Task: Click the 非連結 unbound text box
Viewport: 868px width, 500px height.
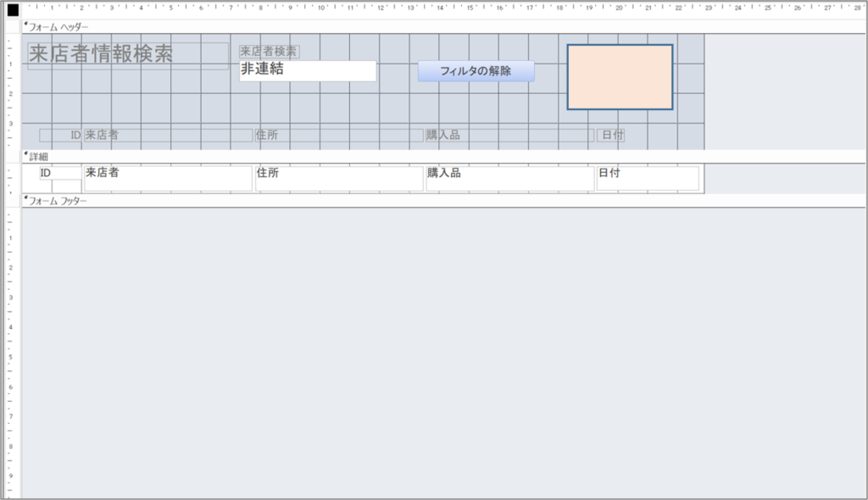Action: (x=308, y=70)
